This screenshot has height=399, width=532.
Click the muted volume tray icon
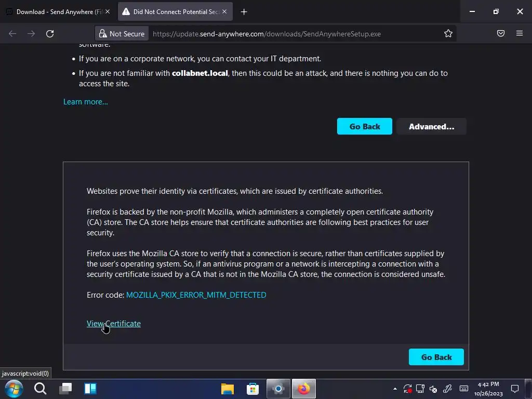coord(433,389)
